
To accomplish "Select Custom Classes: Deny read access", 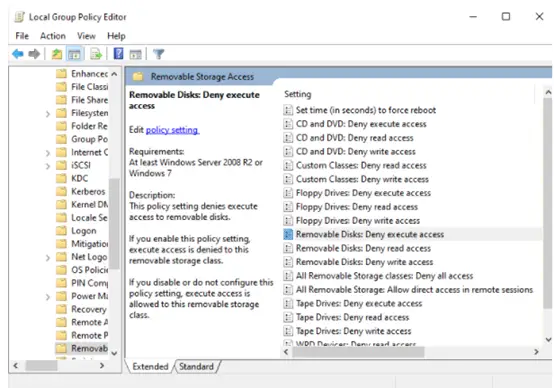I will coord(361,165).
